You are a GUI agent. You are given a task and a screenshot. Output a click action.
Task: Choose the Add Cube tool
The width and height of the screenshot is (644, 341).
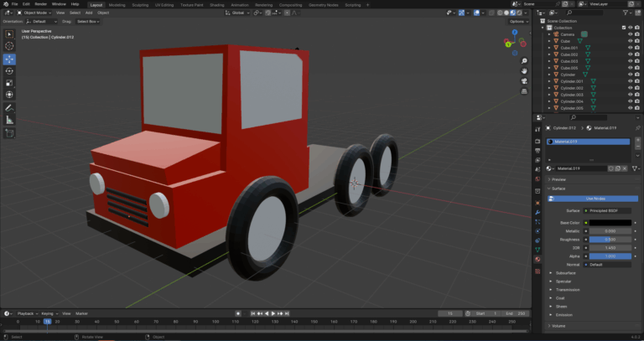[x=9, y=133]
